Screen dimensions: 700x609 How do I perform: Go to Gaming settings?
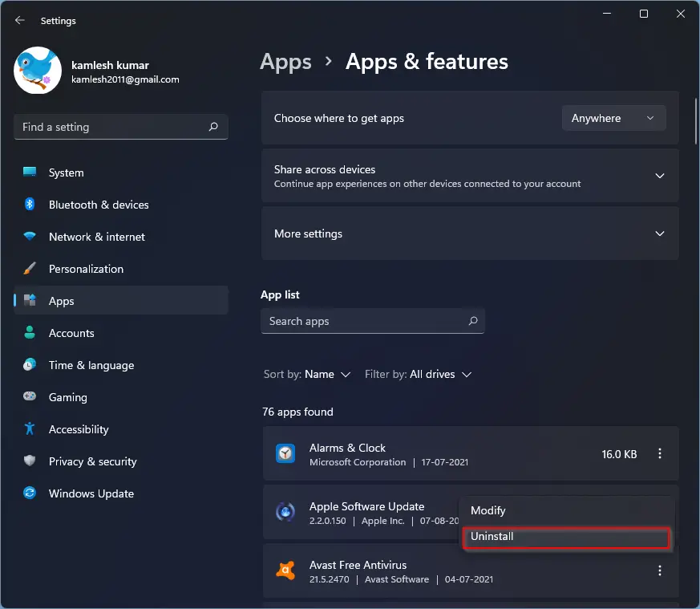coord(121,397)
